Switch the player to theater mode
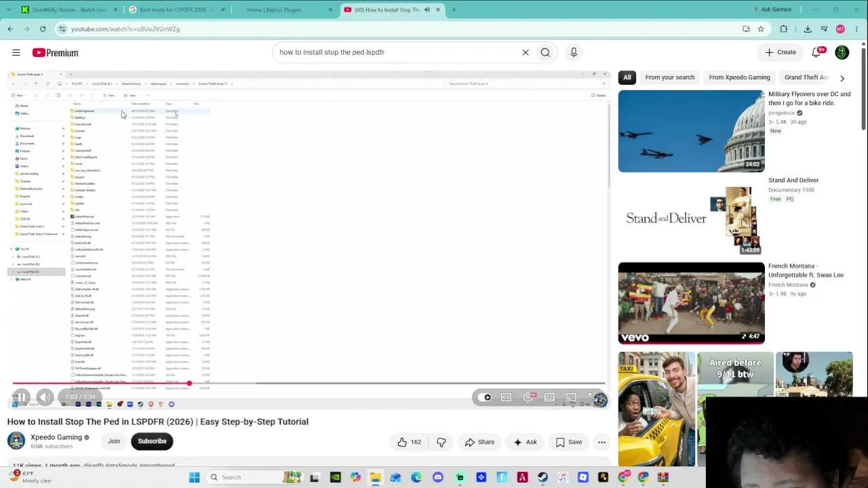Image resolution: width=868 pixels, height=488 pixels. tap(550, 398)
